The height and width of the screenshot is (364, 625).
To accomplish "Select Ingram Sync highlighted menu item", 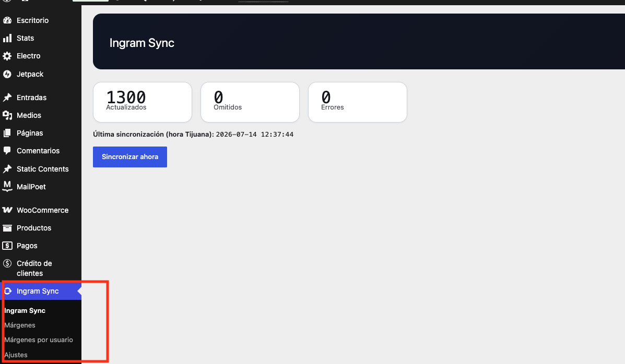I will click(41, 291).
